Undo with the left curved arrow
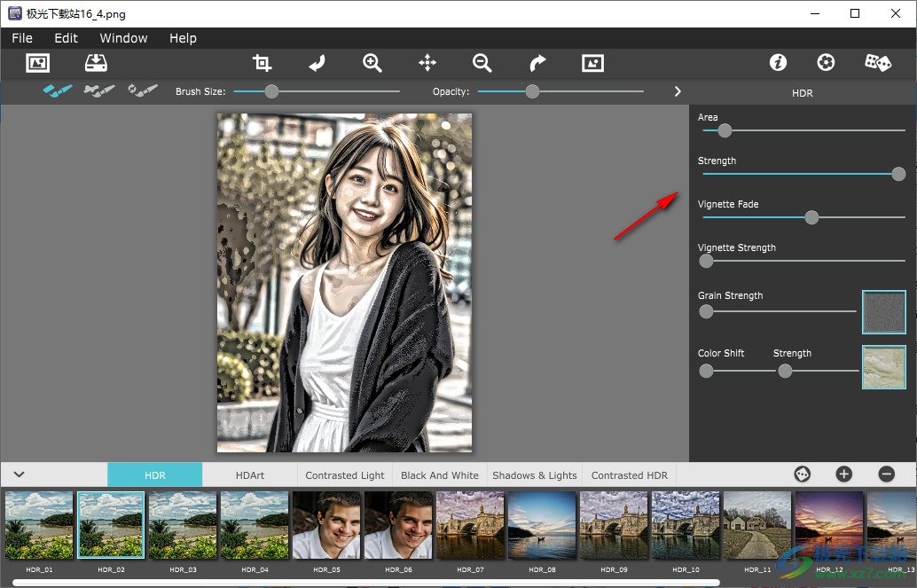 317,63
